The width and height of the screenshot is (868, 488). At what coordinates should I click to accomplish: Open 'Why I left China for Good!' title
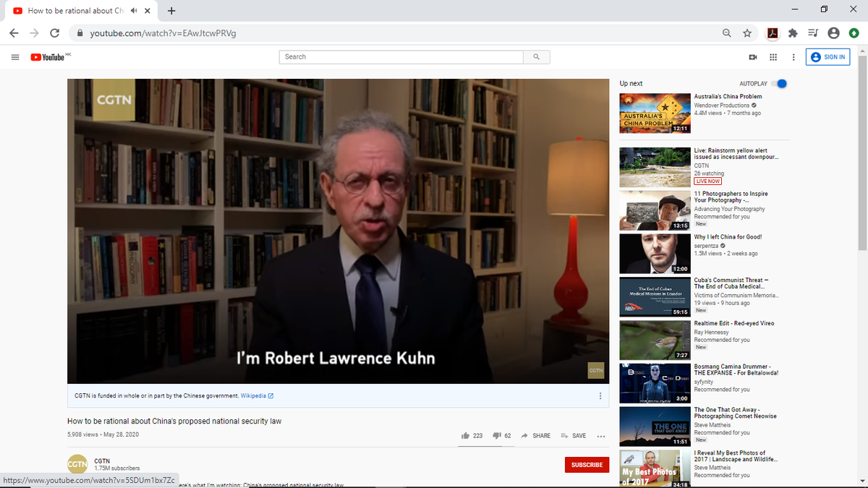coord(728,237)
